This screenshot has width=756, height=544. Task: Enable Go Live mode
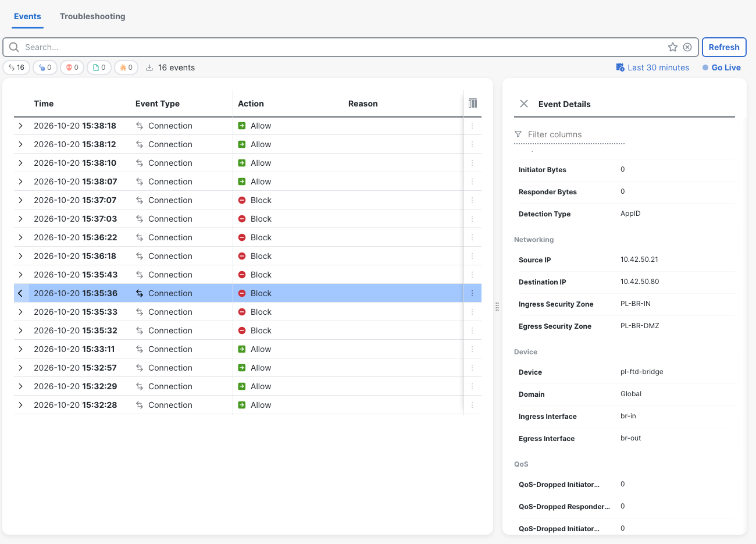click(722, 67)
